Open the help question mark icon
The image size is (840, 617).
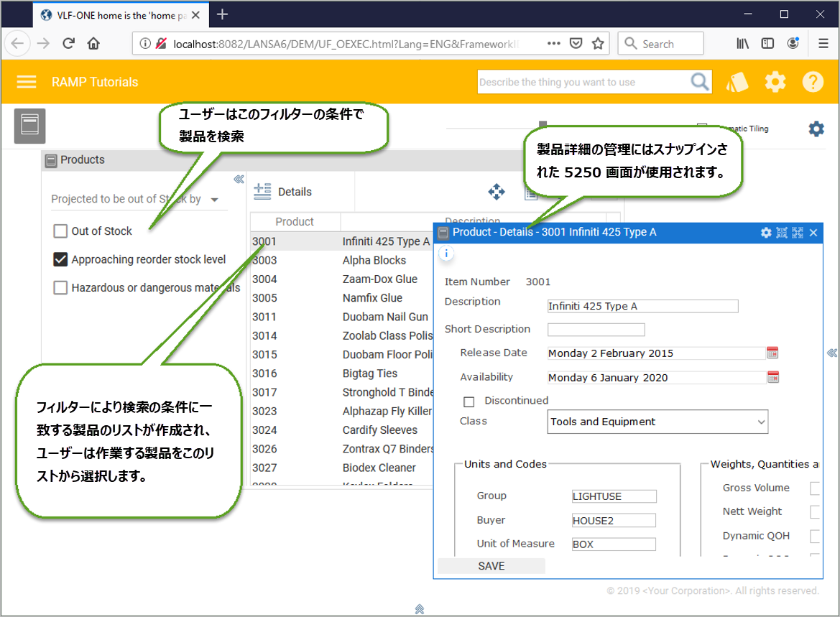click(x=812, y=82)
